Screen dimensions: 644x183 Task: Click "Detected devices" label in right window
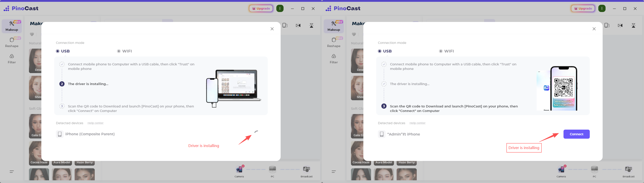click(391, 123)
